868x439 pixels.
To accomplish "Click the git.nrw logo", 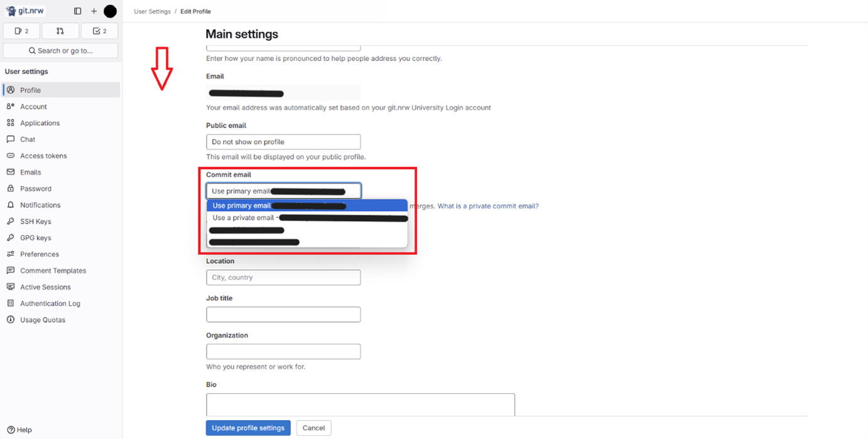I will (26, 10).
